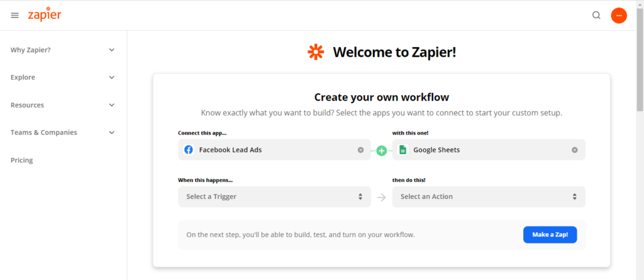Click the with this one! label

point(411,133)
